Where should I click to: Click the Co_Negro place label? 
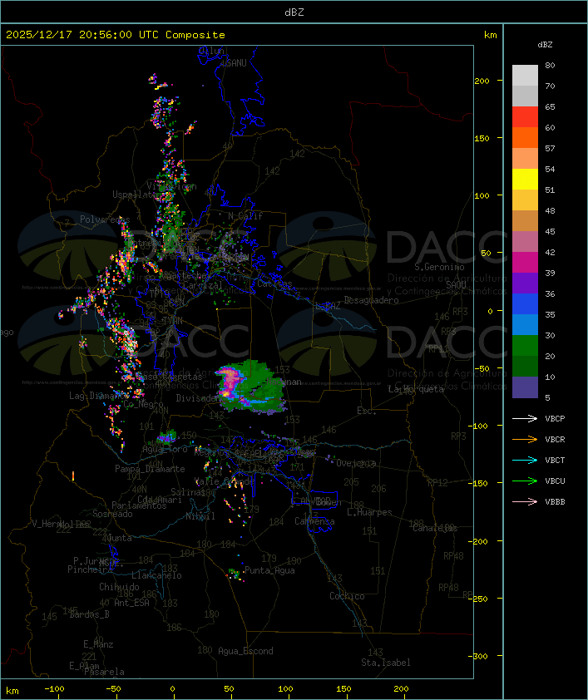[x=143, y=404]
